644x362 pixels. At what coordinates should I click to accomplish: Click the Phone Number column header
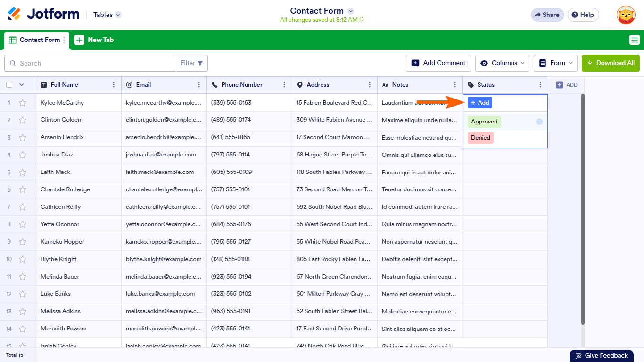(249, 85)
